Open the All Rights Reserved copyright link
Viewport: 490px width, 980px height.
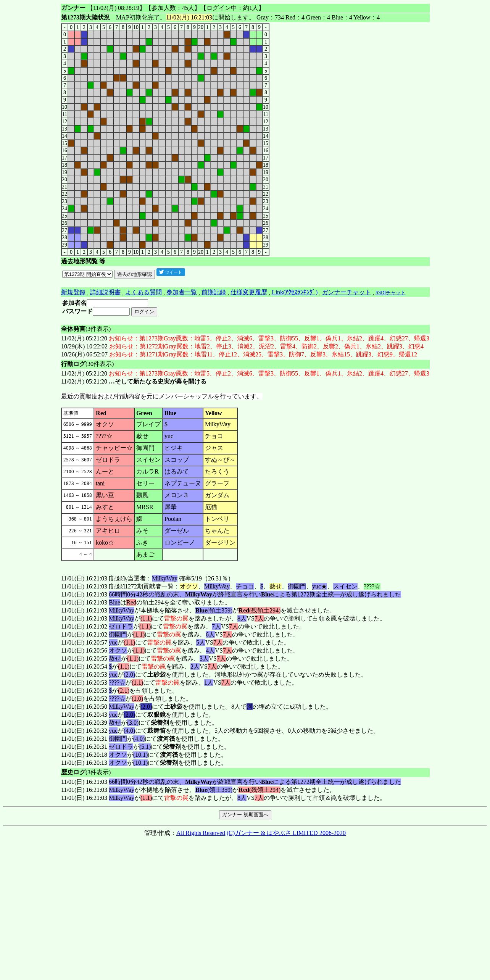[x=261, y=833]
